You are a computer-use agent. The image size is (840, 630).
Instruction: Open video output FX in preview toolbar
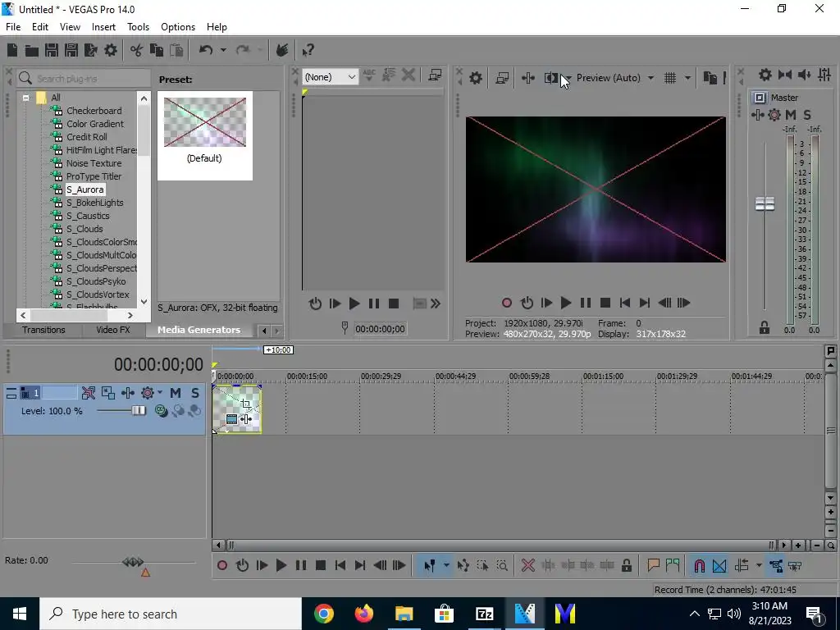pos(527,78)
